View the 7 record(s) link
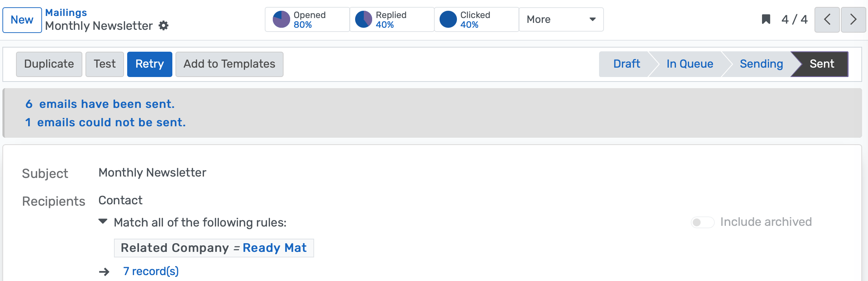Viewport: 868px width, 281px height. 151,271
